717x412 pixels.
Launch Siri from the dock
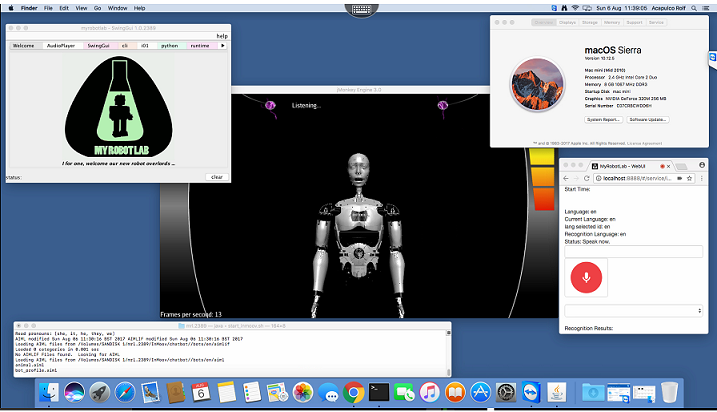click(74, 392)
